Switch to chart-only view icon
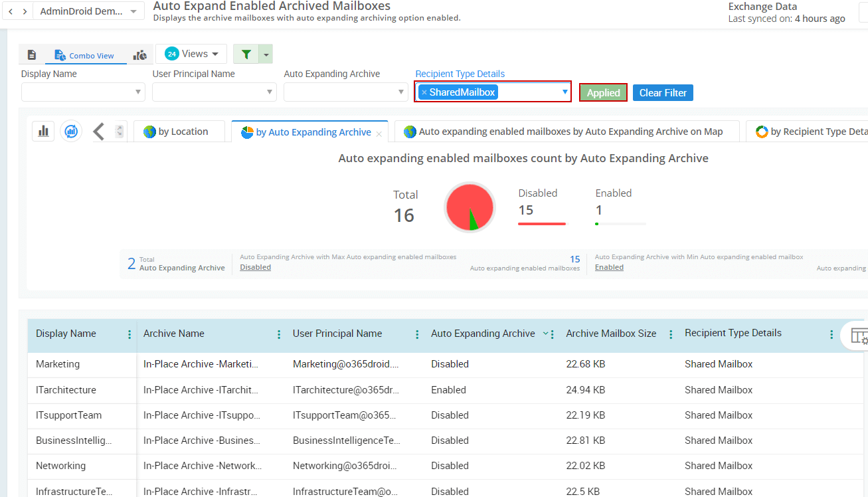 coord(140,54)
